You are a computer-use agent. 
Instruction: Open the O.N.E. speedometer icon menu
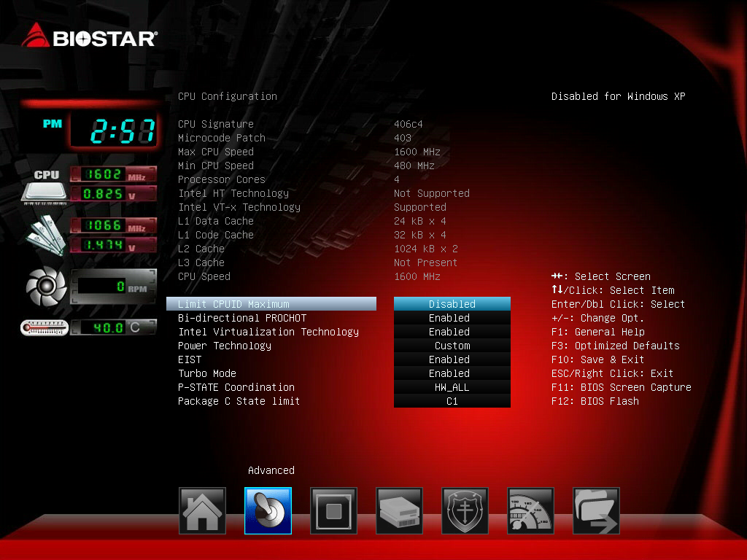point(531,510)
